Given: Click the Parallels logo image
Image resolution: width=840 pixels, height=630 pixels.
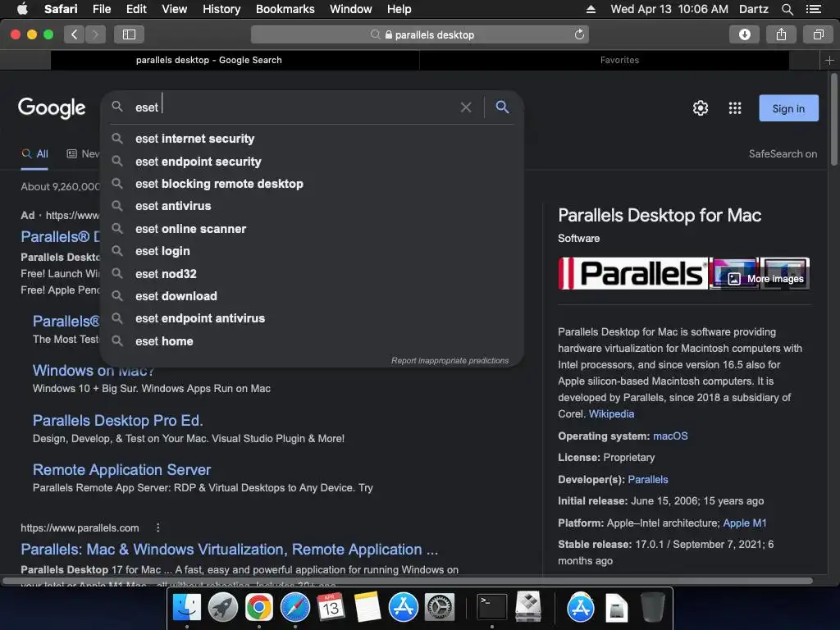Looking at the screenshot, I should [632, 273].
